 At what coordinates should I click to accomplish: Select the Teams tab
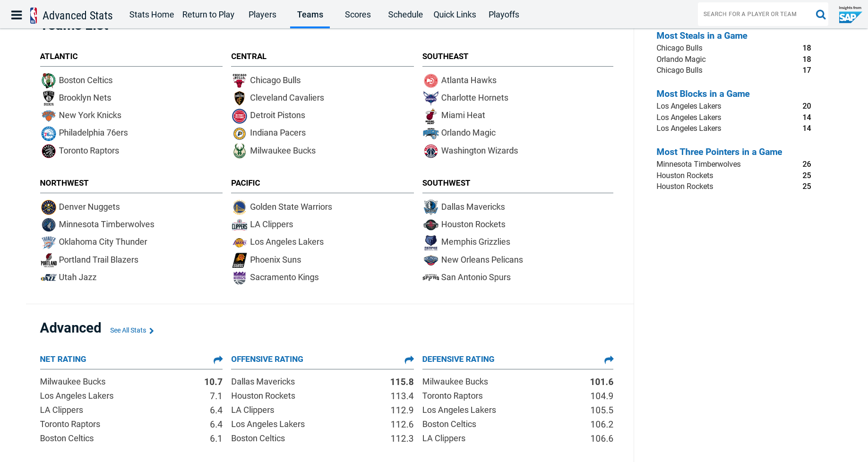point(310,15)
